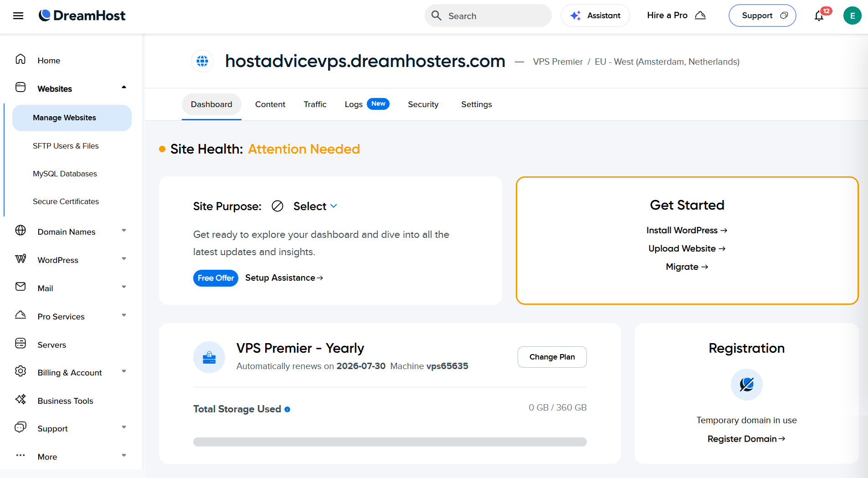
Task: Follow the Migrate link
Action: tap(687, 267)
